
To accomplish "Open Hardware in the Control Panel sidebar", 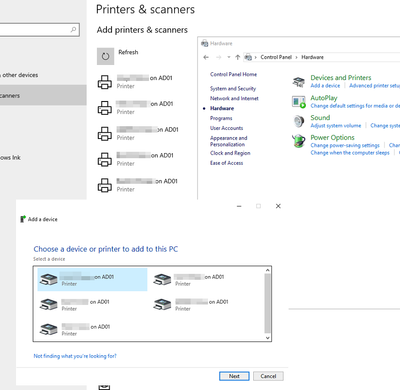I will 222,108.
